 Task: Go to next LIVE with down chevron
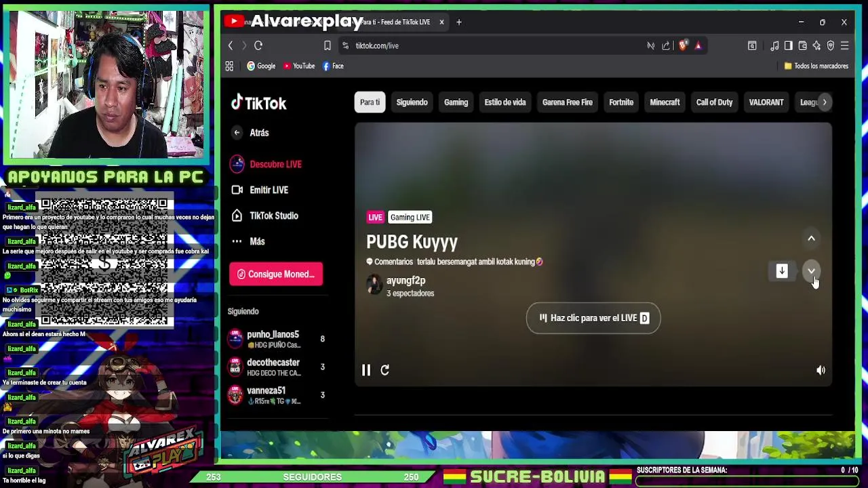811,271
